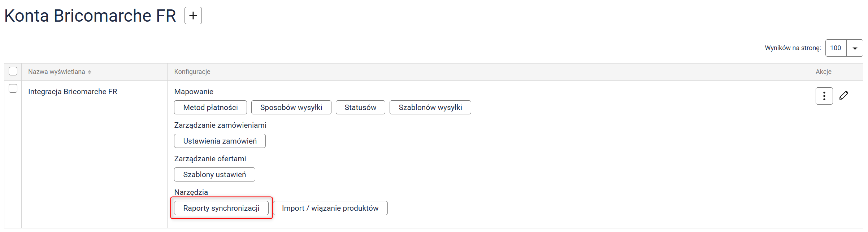Click the Konfiguracje column header
The image size is (868, 232).
[192, 72]
